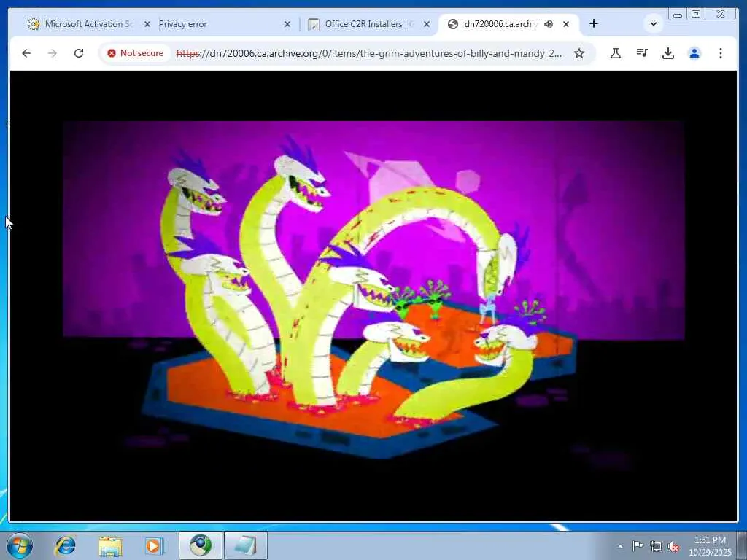Click the playing cartoon video
The width and height of the screenshot is (747, 560).
click(x=373, y=295)
